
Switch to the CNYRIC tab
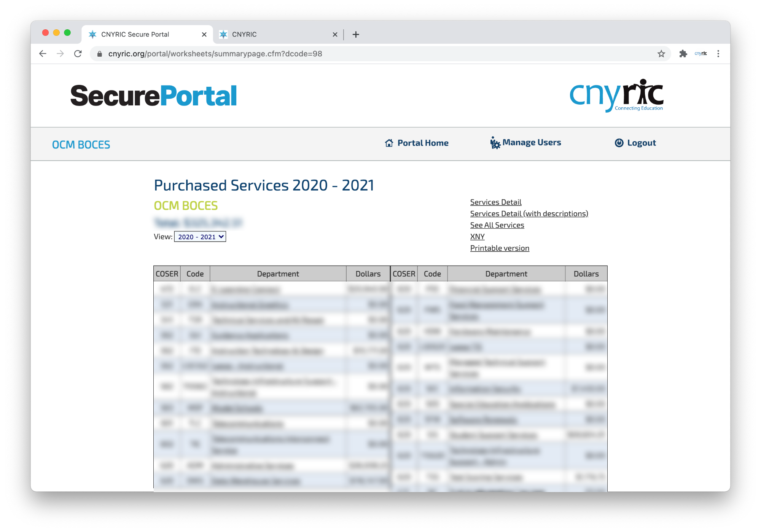(x=278, y=34)
